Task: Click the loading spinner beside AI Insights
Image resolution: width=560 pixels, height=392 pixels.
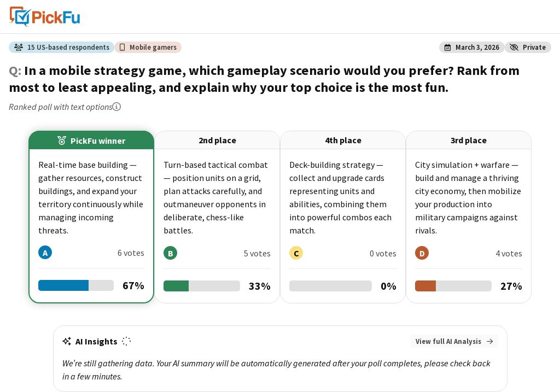Action: [126, 341]
